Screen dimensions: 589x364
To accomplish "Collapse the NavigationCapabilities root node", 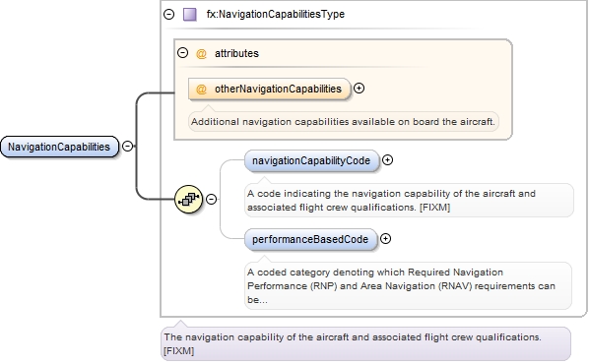I will pyautogui.click(x=128, y=146).
